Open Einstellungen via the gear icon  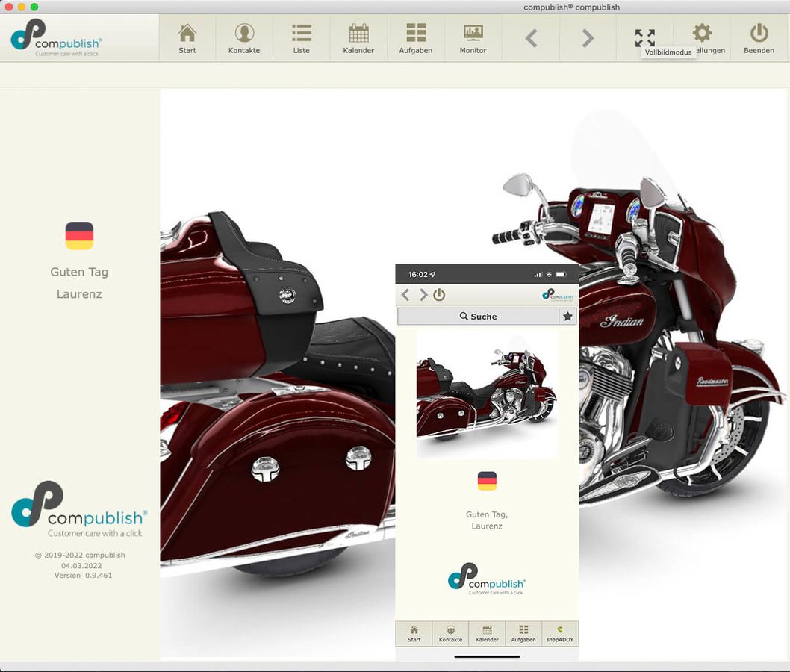[x=702, y=34]
